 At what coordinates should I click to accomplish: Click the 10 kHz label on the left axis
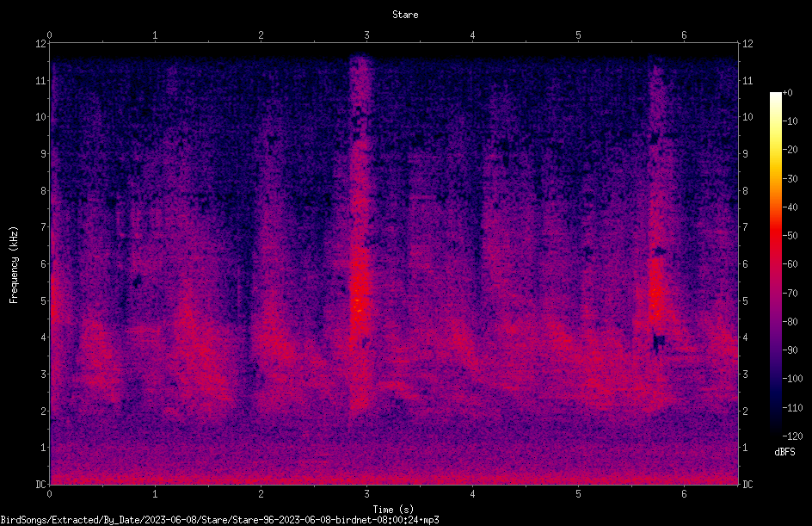41,117
